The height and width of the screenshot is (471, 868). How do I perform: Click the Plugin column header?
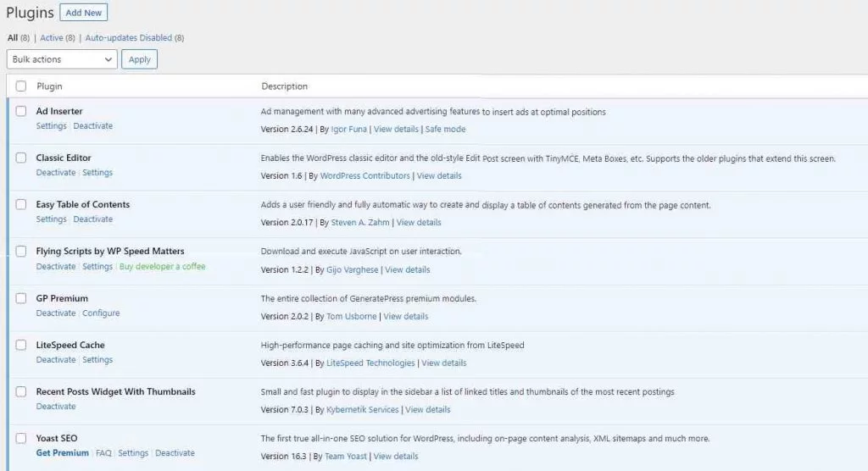49,86
